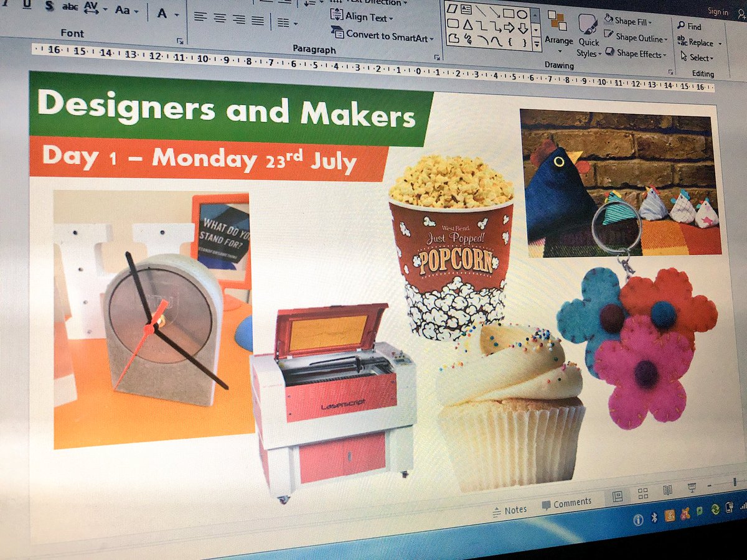Select the elbow arrow connector shape
The image size is (747, 560).
pyautogui.click(x=496, y=27)
